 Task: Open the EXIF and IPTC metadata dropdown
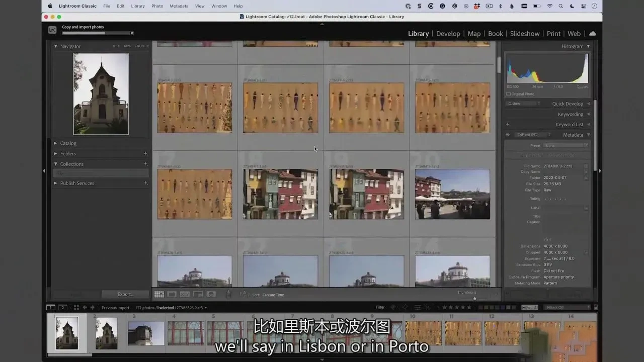tap(532, 135)
